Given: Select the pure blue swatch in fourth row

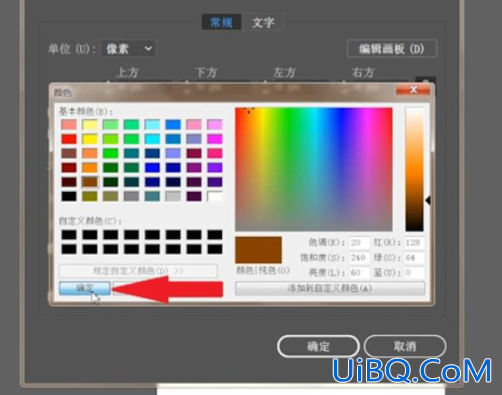Looking at the screenshot, I should (x=152, y=167).
